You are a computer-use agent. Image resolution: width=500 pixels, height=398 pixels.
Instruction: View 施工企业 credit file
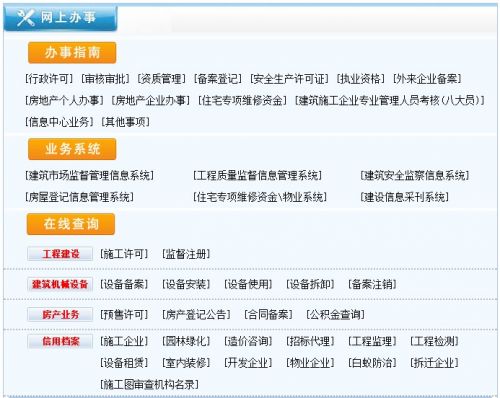click(x=124, y=341)
